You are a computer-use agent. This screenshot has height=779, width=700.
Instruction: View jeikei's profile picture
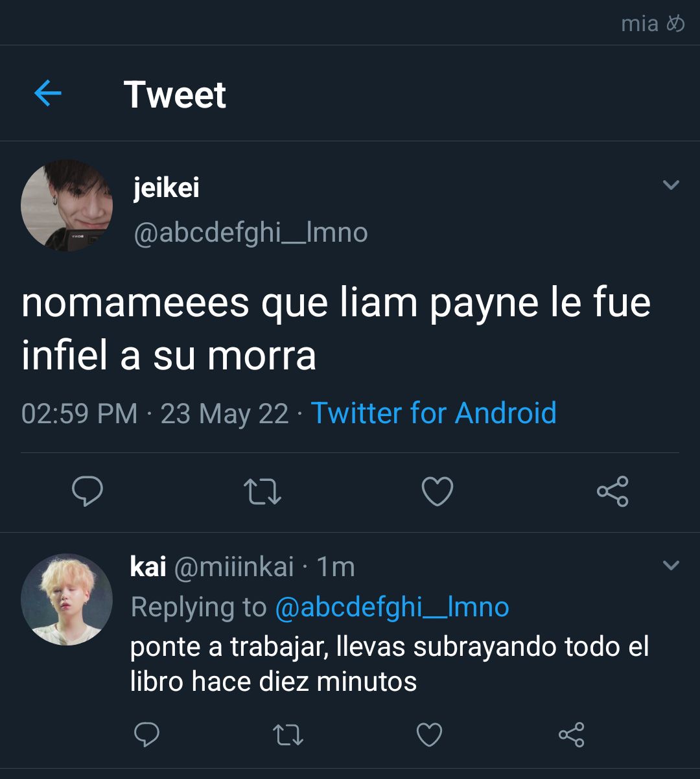67,205
